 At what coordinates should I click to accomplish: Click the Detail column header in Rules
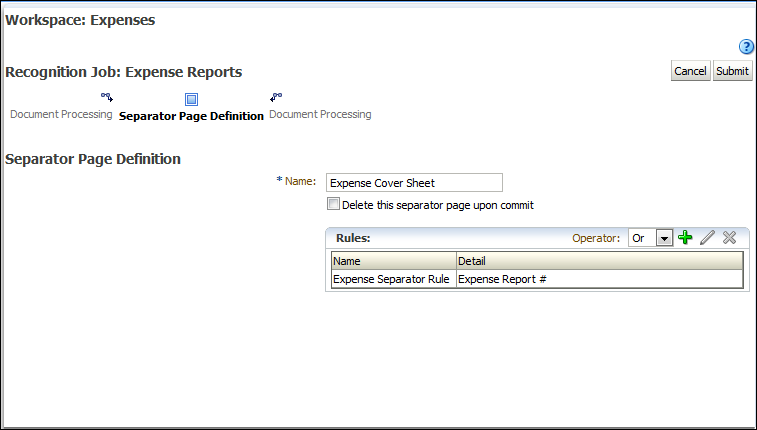click(x=600, y=261)
